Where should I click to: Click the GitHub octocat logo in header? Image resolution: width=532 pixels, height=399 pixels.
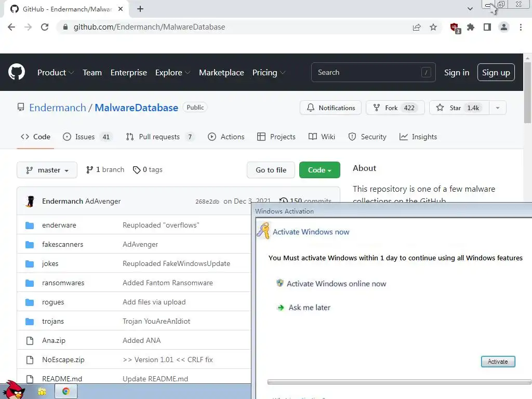click(17, 72)
